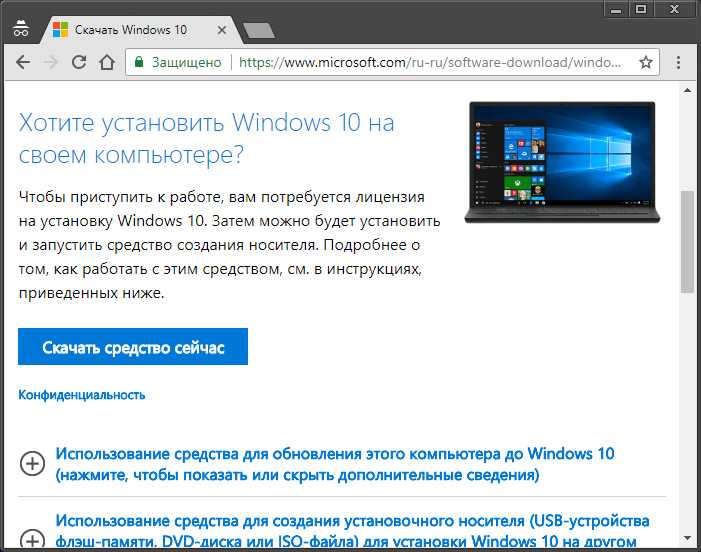The image size is (701, 552).
Task: Close the Скачать Windows 10 tab
Action: [x=222, y=30]
